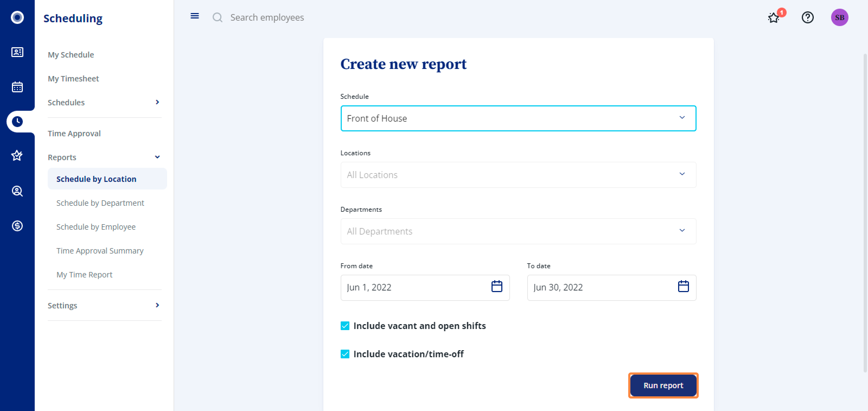Select Schedule by Location report
The height and width of the screenshot is (411, 868).
click(107, 179)
